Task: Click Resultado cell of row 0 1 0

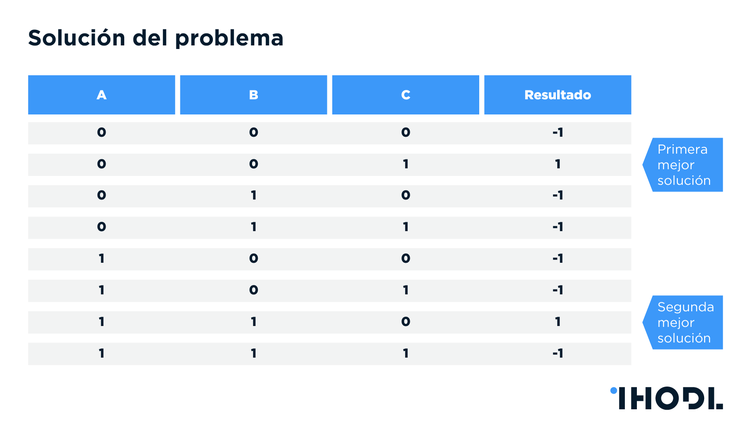Action: click(x=557, y=195)
